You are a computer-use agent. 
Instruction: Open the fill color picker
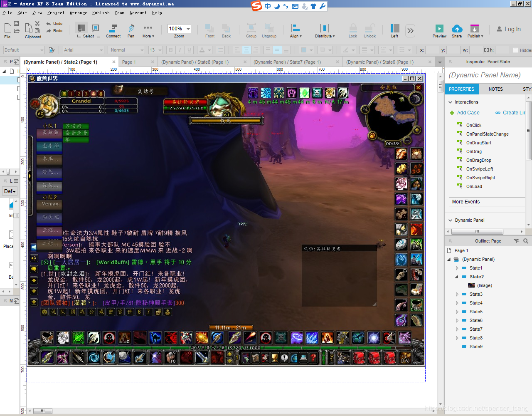(x=307, y=50)
